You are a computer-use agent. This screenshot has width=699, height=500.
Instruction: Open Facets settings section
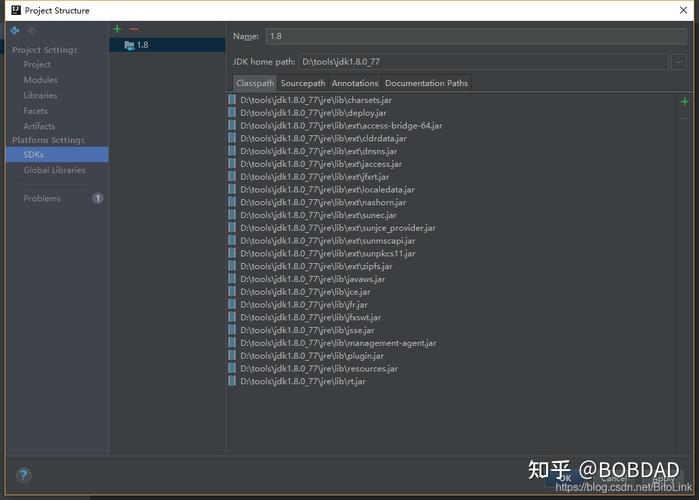click(35, 111)
